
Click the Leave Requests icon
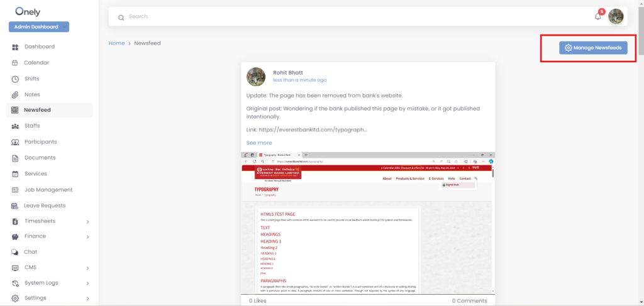[x=15, y=205]
